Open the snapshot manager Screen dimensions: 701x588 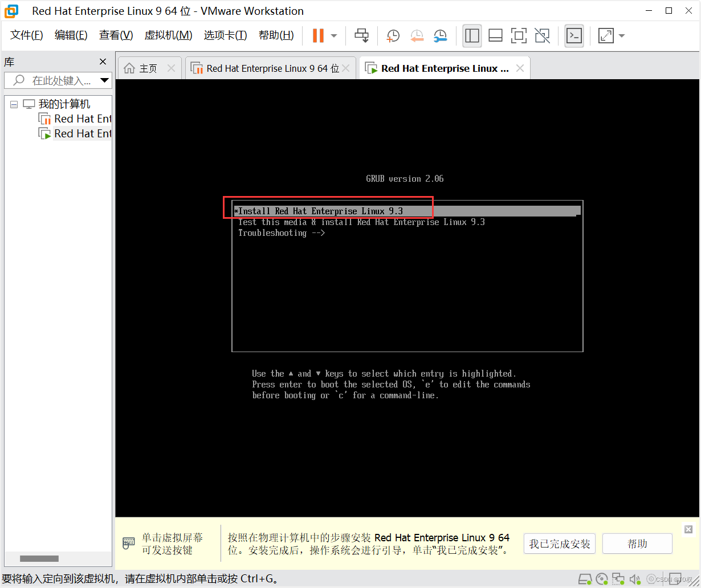(440, 35)
